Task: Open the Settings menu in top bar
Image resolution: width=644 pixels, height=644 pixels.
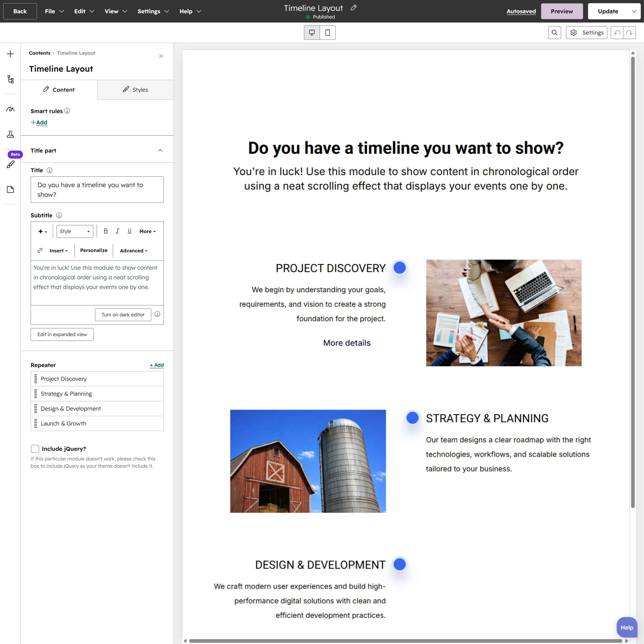Action: (153, 11)
